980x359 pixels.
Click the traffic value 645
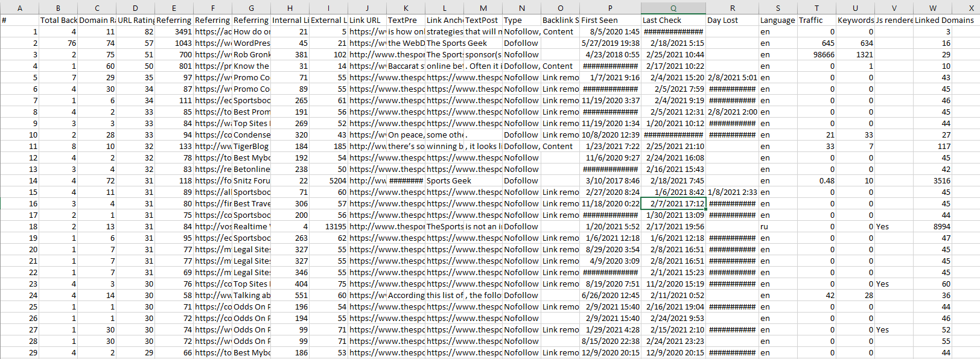[x=816, y=43]
